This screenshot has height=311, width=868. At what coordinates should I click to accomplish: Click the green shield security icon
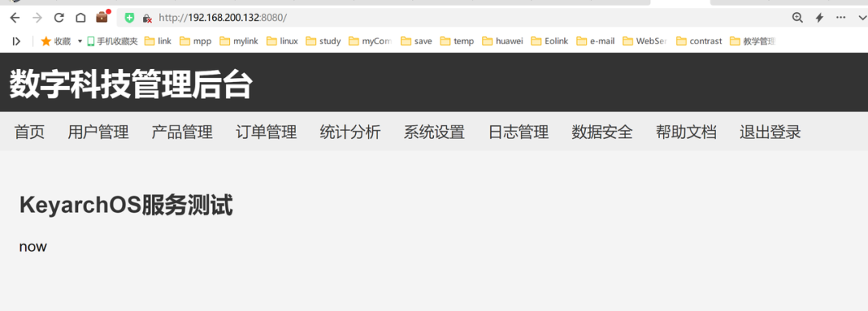tap(129, 18)
